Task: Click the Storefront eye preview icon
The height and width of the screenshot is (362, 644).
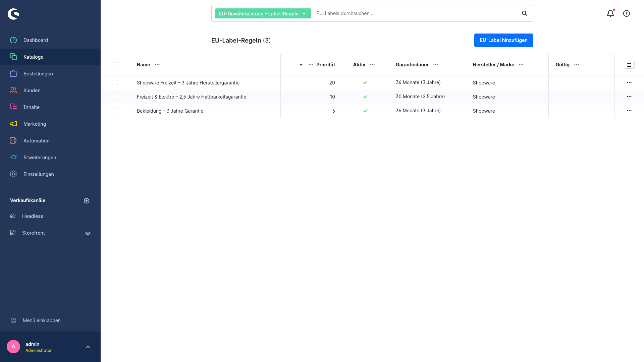Action: point(88,233)
